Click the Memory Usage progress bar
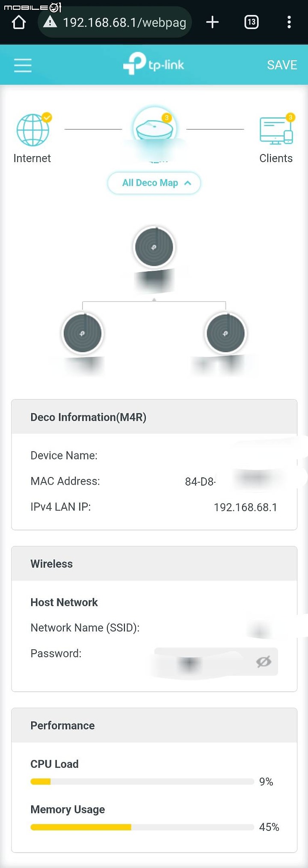Screen dimensions: 308x868 coord(142,827)
